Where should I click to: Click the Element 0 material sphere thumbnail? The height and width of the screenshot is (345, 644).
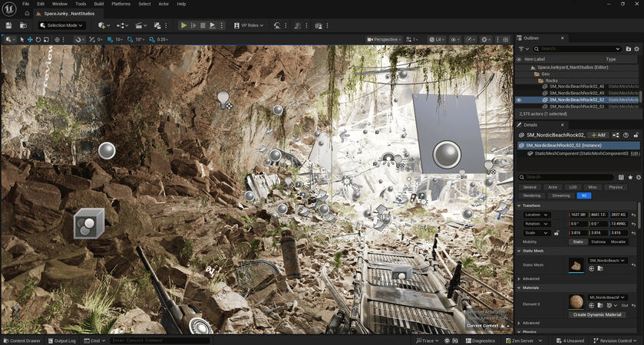pos(576,301)
